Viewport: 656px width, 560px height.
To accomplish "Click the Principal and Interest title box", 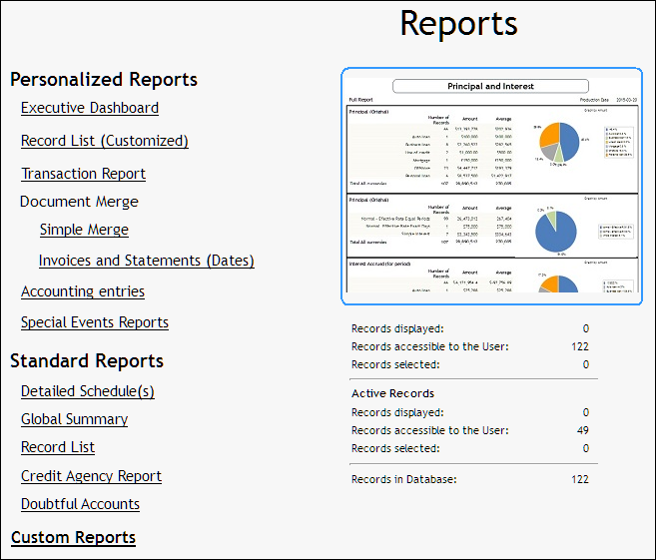I will click(x=490, y=87).
